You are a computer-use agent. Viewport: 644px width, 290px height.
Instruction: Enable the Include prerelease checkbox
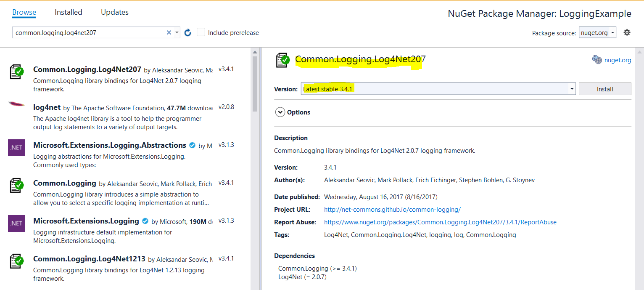(201, 32)
